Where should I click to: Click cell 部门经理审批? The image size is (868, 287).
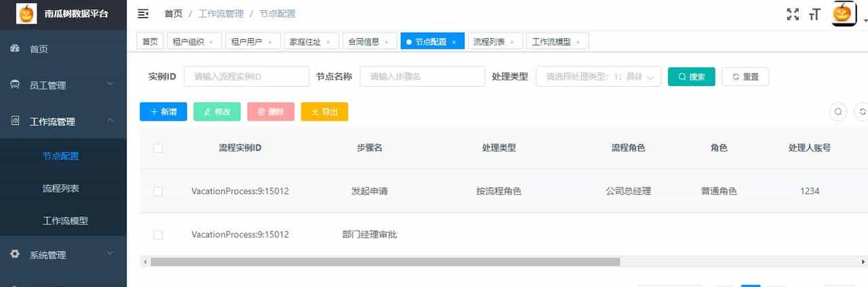370,235
